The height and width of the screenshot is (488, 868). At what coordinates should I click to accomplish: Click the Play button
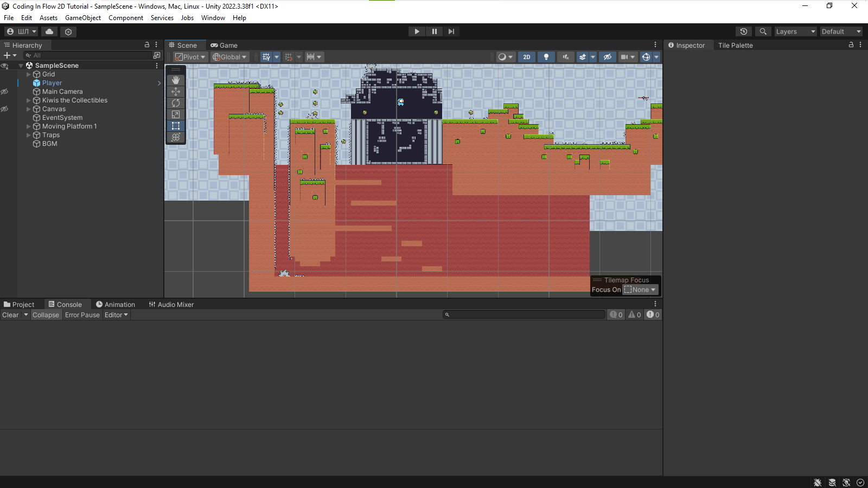click(x=417, y=31)
